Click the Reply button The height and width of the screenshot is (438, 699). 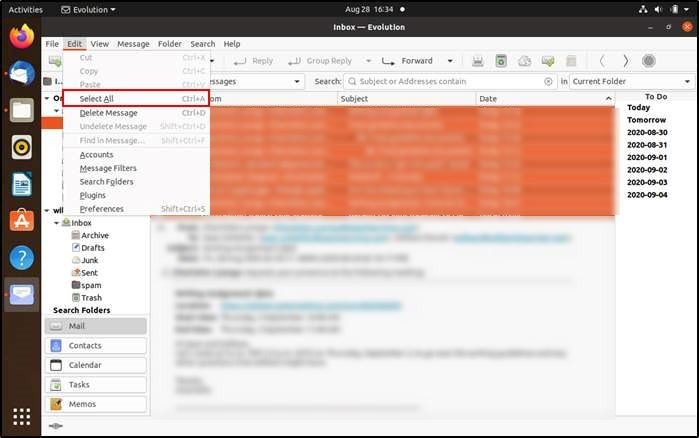pos(253,61)
